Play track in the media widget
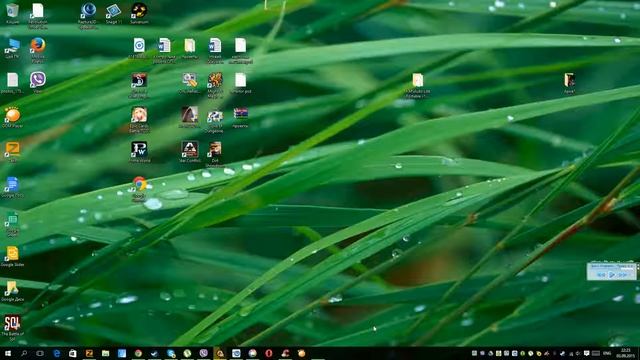The height and width of the screenshot is (360, 640). 611,275
